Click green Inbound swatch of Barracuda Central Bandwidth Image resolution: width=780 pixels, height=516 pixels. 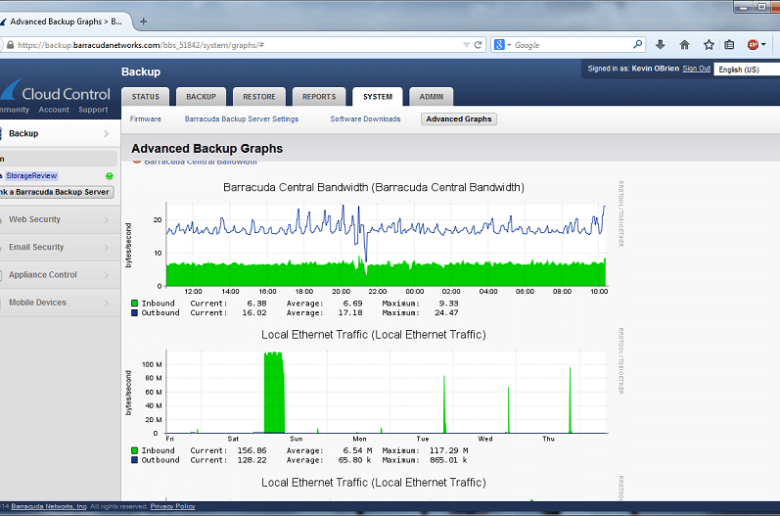coord(134,303)
